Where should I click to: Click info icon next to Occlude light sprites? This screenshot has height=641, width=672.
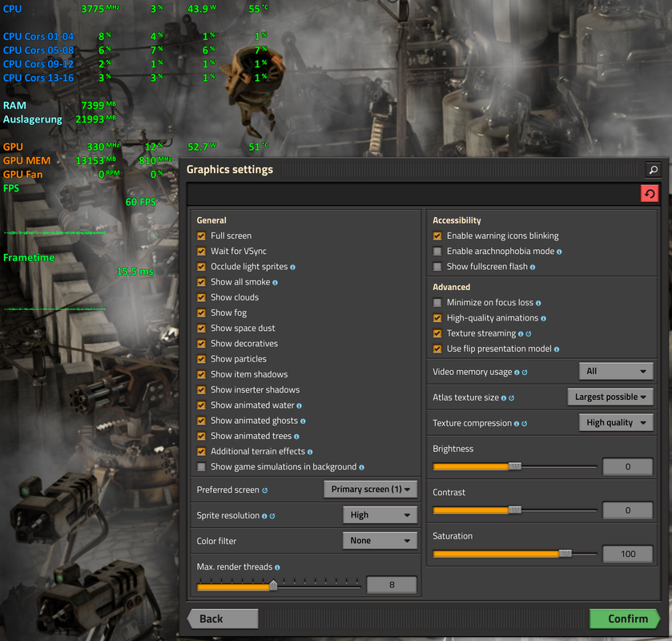pos(292,267)
